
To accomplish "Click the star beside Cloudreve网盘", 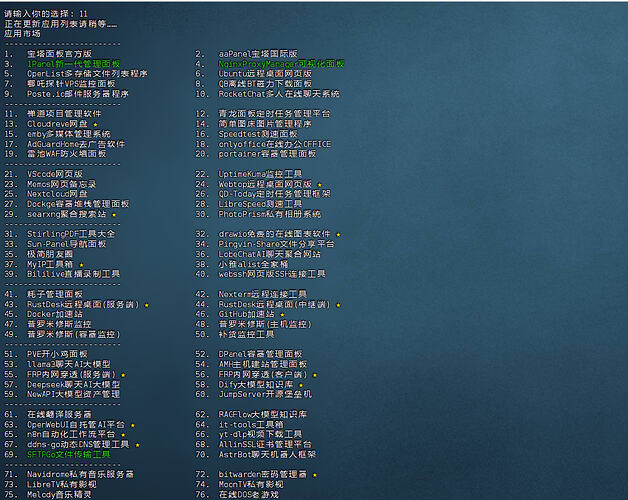I will coord(95,125).
